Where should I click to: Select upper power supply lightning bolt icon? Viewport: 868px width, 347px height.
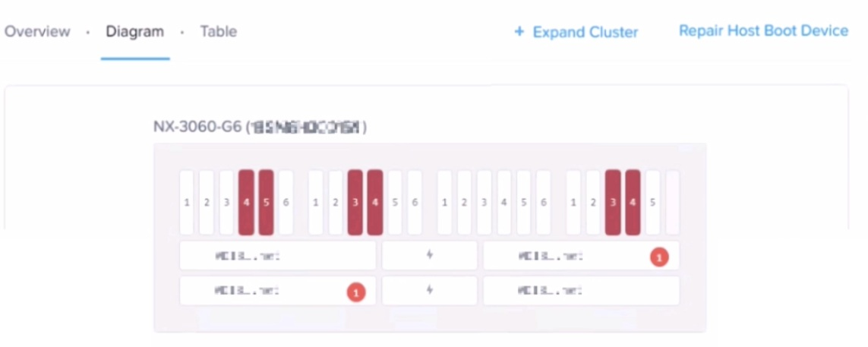430,254
